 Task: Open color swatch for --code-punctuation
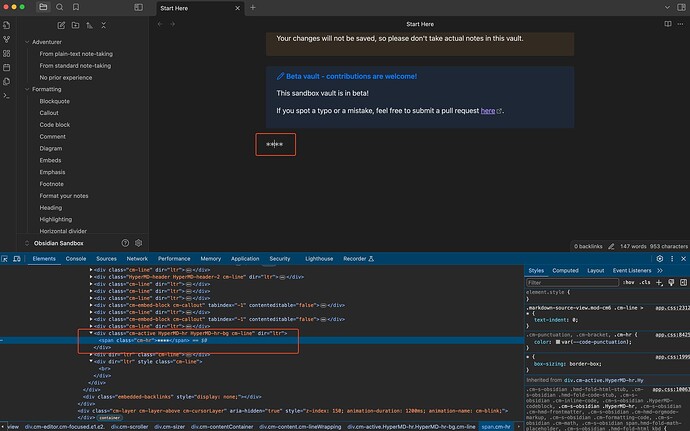click(x=558, y=342)
